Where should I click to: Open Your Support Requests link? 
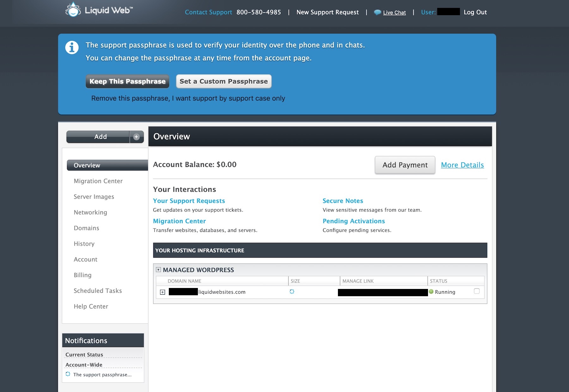(x=189, y=201)
